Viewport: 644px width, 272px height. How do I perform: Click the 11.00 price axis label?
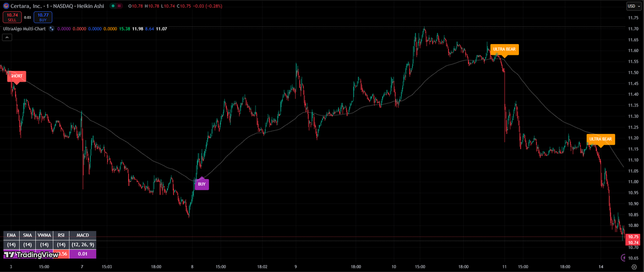[x=633, y=182]
